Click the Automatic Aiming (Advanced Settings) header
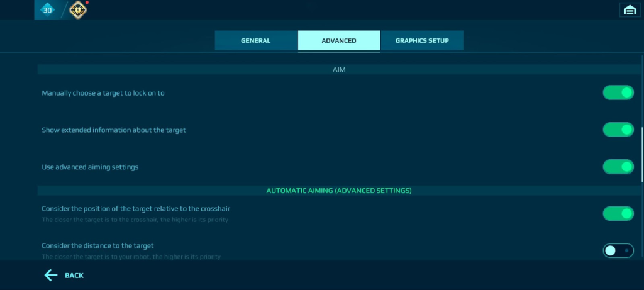644x290 pixels. click(x=339, y=190)
